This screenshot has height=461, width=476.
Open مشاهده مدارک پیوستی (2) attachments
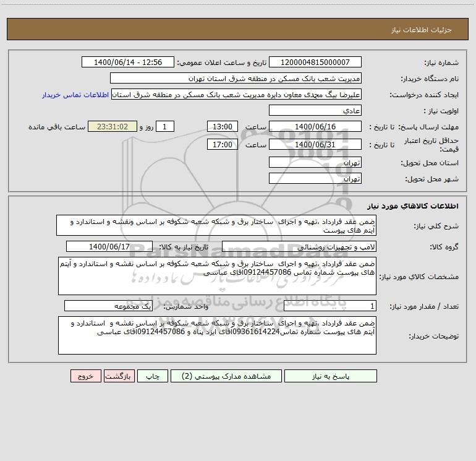(x=226, y=376)
